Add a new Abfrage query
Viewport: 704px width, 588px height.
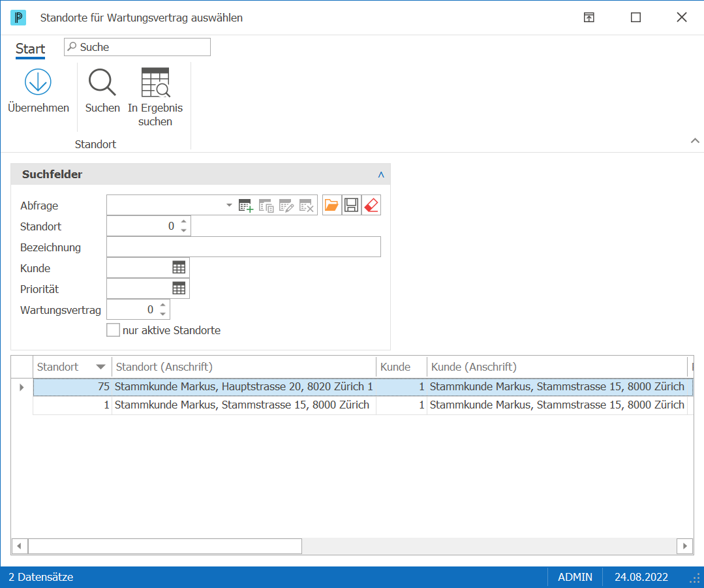(245, 206)
